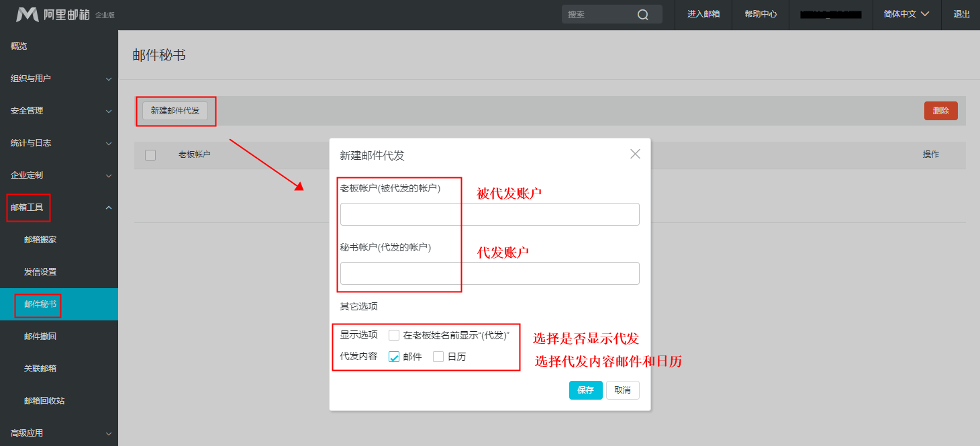Image resolution: width=980 pixels, height=446 pixels.
Task: Click the 邮件秘书 page title
Action: (x=159, y=55)
